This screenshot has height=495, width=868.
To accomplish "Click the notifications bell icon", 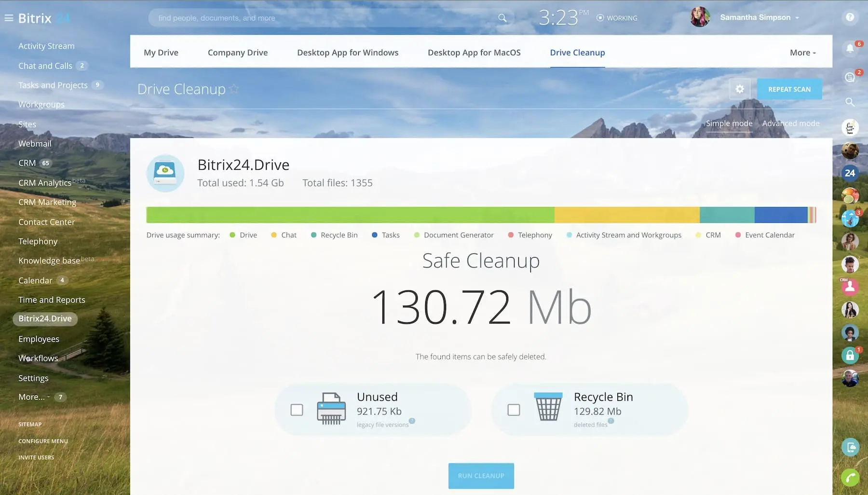I will (850, 48).
